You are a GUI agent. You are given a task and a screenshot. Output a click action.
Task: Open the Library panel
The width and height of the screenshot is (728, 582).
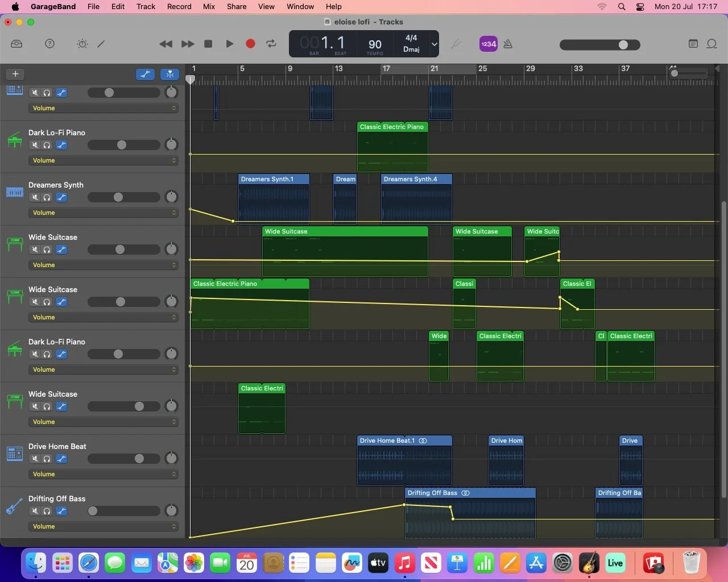tap(16, 44)
